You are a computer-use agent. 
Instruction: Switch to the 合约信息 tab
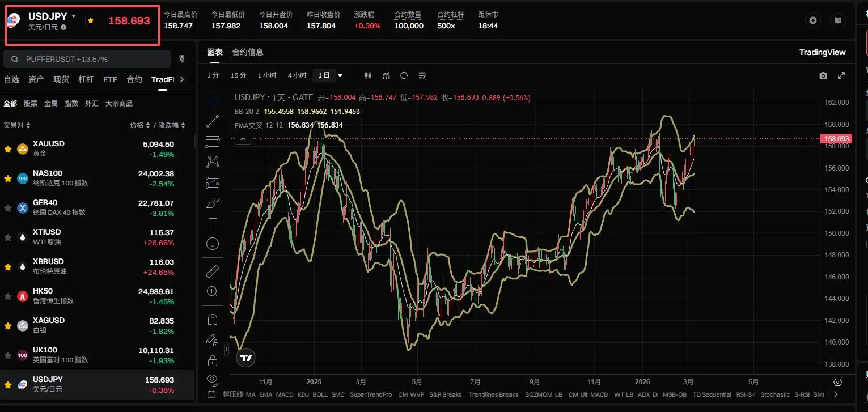[248, 52]
